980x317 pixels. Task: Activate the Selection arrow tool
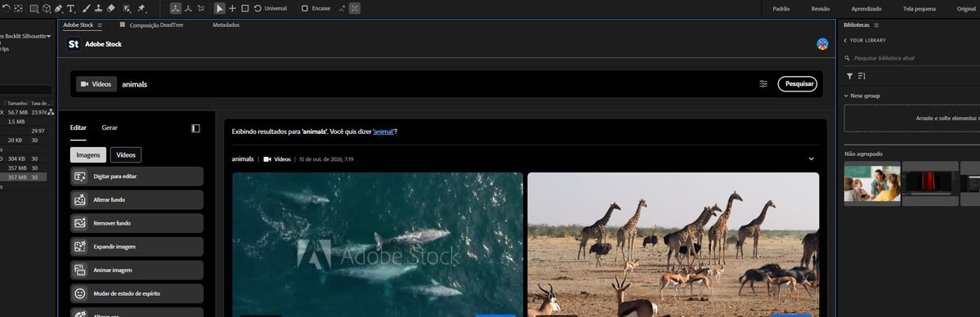pos(220,9)
